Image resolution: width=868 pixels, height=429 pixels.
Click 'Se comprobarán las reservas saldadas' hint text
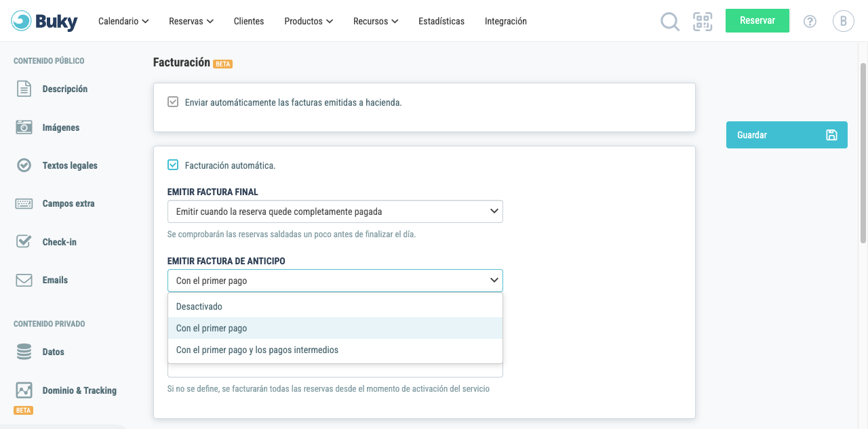[x=292, y=234]
